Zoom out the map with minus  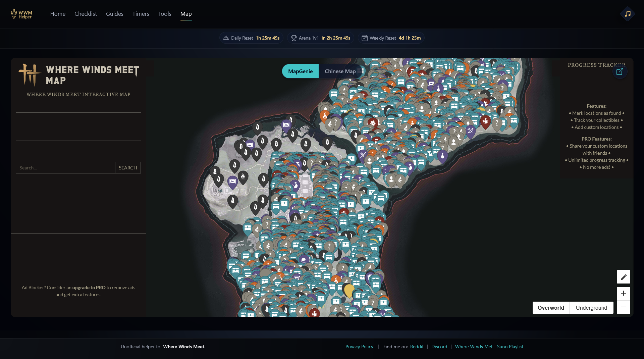624,307
